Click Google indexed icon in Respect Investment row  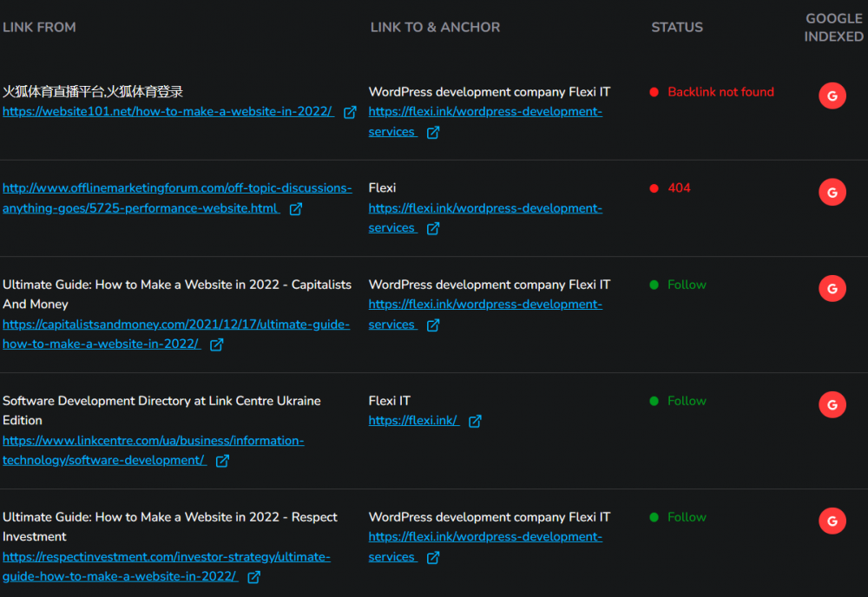[x=832, y=521]
